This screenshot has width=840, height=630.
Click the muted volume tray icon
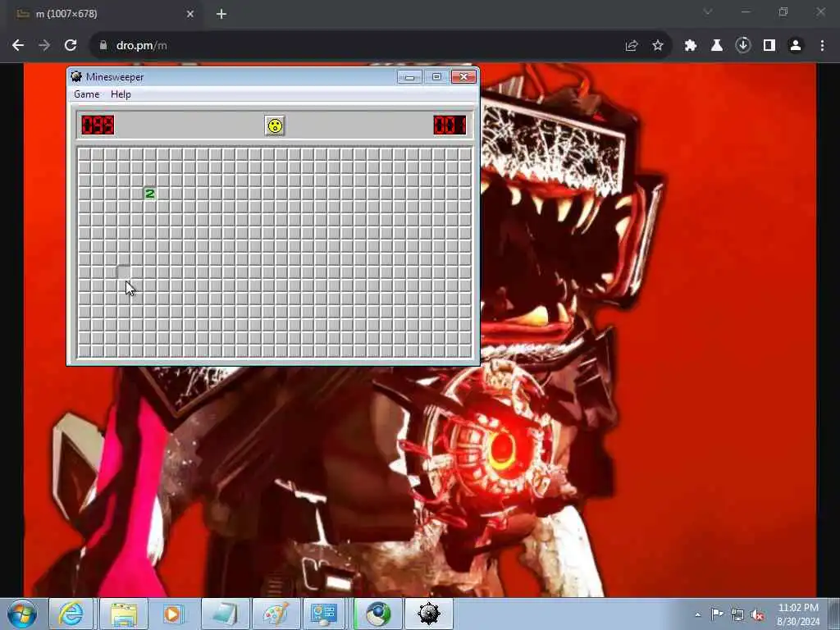pos(757,615)
